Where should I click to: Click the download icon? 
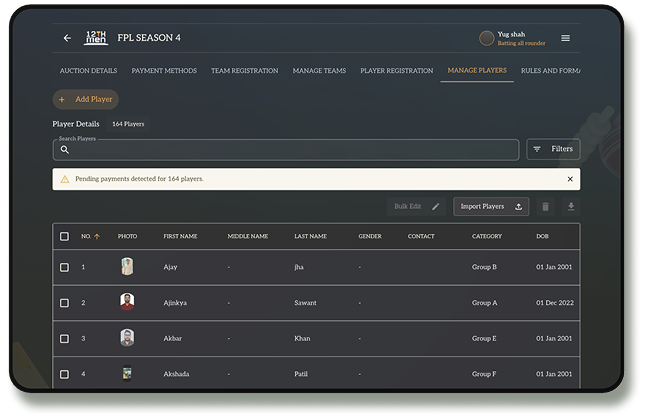coord(571,206)
